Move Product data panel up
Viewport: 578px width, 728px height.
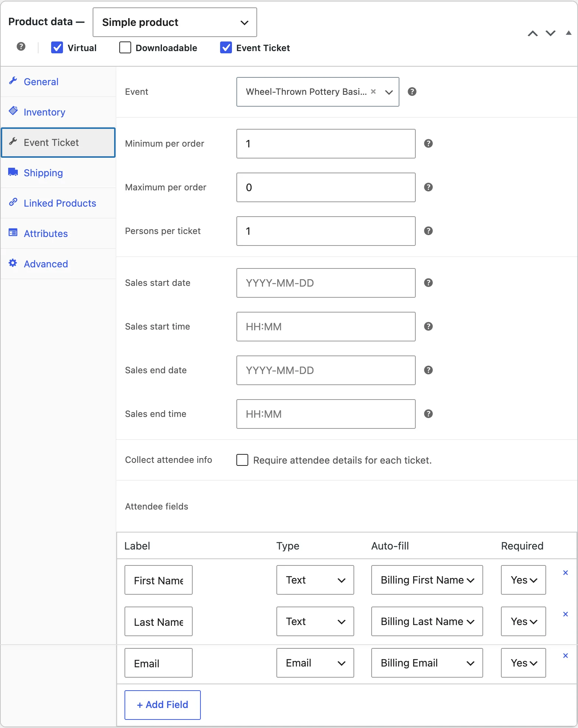click(x=533, y=34)
